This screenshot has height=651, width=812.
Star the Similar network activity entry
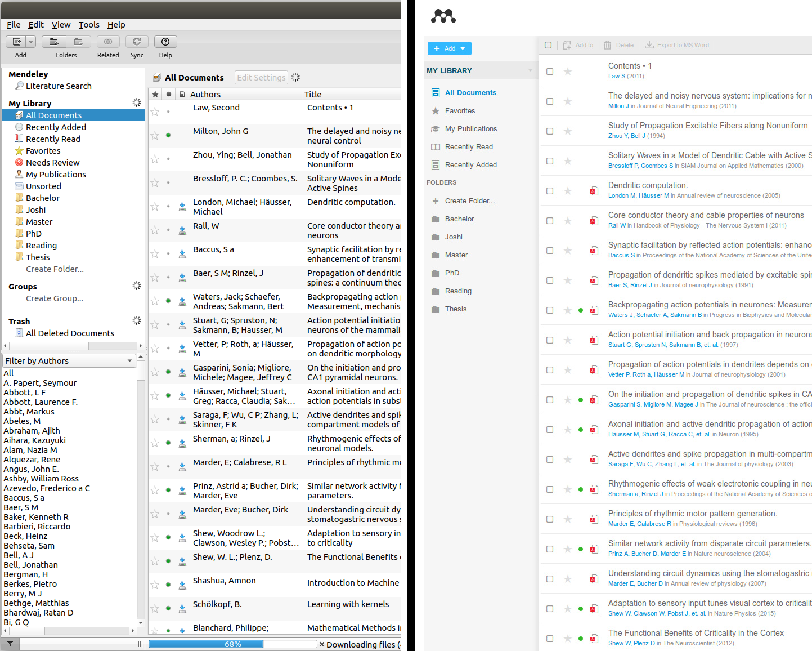pyautogui.click(x=568, y=549)
